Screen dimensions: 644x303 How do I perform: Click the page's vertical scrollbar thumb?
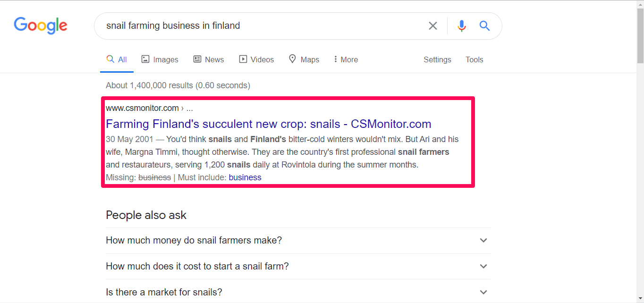pyautogui.click(x=640, y=33)
